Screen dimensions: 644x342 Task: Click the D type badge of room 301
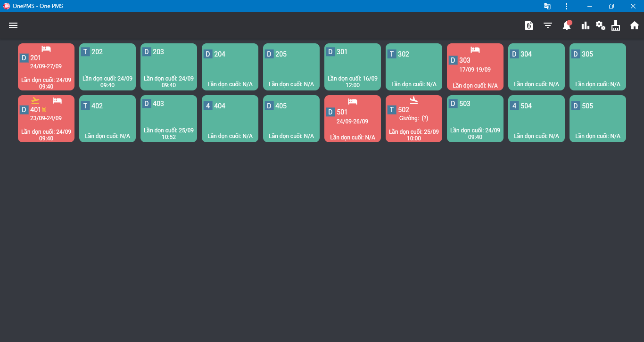(x=330, y=52)
